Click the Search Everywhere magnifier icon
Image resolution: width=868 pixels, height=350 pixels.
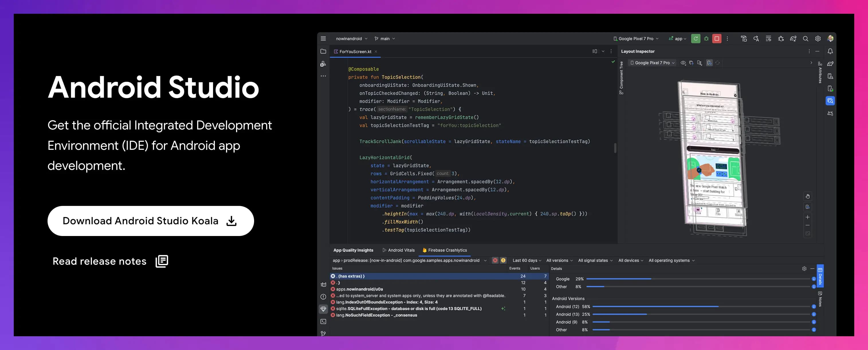coord(805,38)
